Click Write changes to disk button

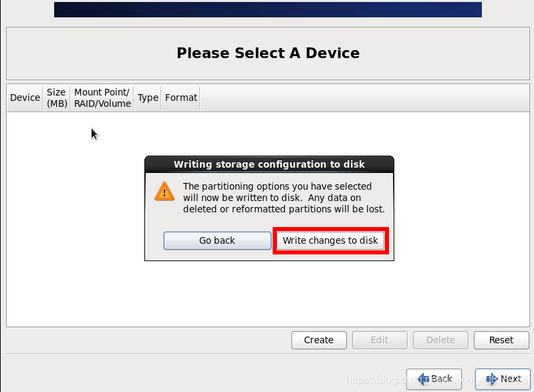coord(330,240)
